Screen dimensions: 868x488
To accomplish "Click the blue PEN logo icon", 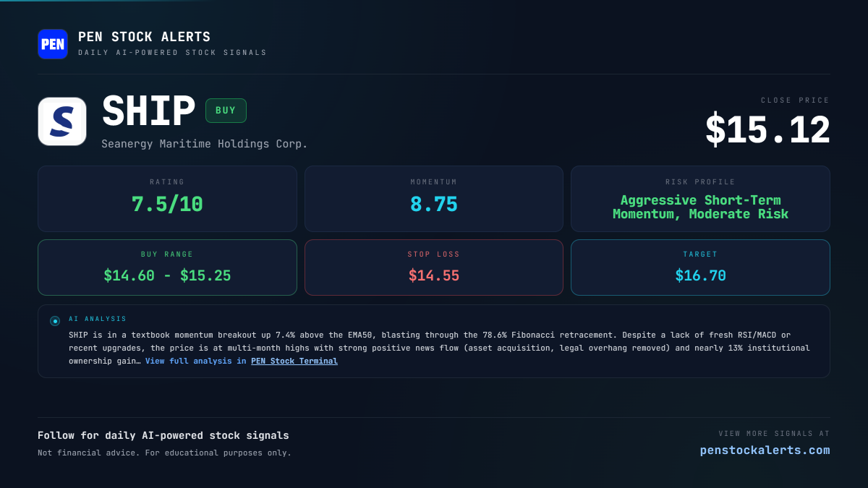I will pos(53,44).
